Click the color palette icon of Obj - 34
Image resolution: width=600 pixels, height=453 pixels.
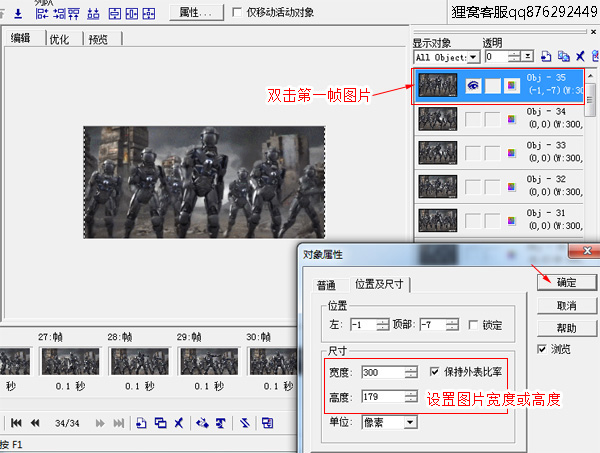coord(512,119)
